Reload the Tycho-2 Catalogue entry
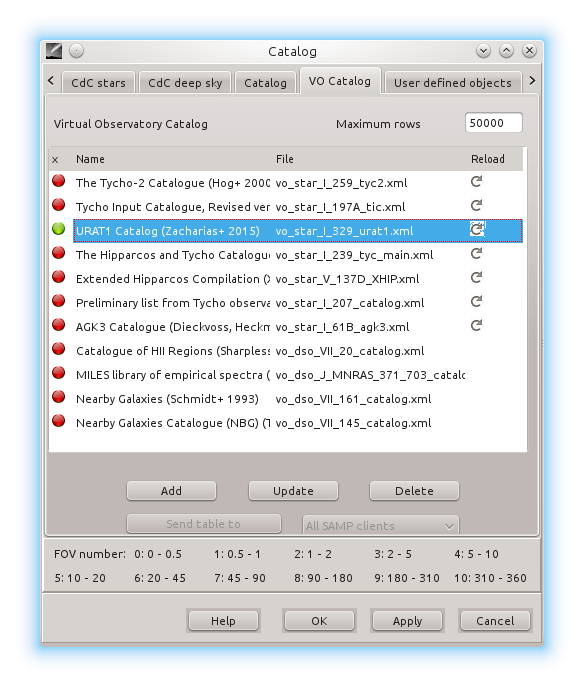Screen dimensions: 584x687 tap(476, 181)
